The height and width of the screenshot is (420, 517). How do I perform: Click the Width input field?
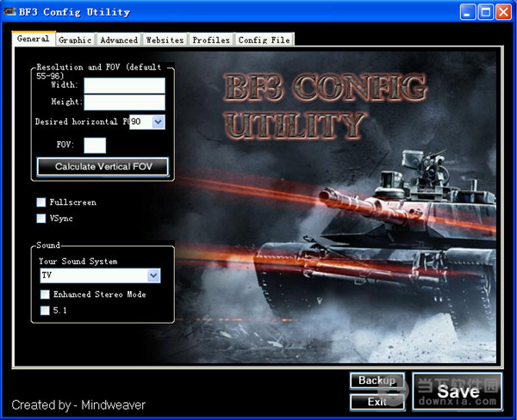[x=125, y=86]
